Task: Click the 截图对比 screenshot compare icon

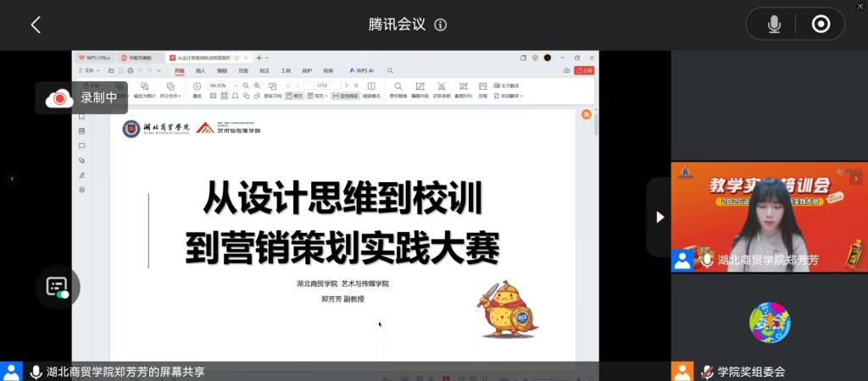Action: (x=464, y=90)
